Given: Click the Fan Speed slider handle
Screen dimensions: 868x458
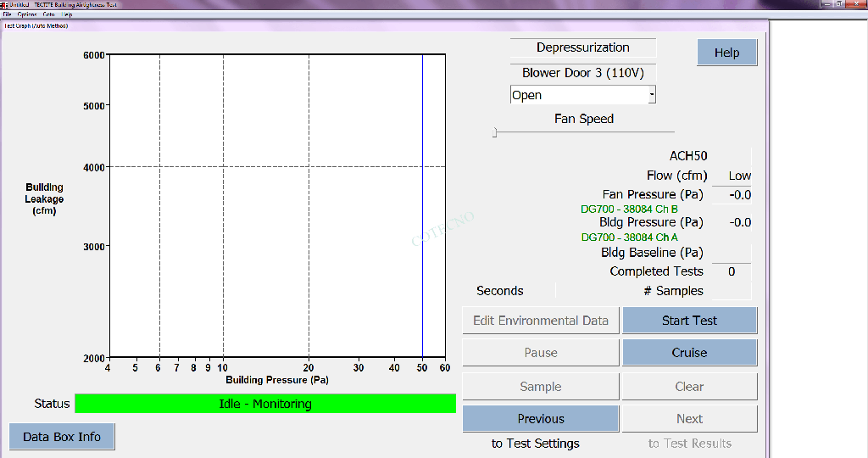Looking at the screenshot, I should (x=495, y=132).
